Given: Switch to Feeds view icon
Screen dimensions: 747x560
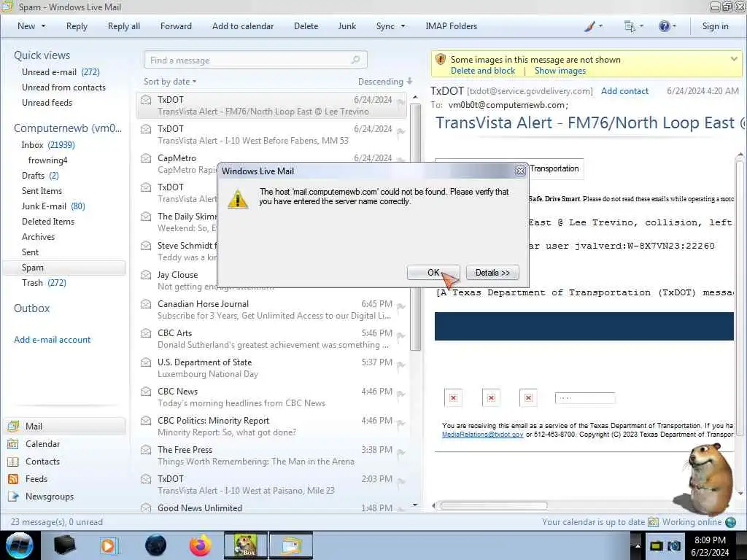Looking at the screenshot, I should [13, 479].
